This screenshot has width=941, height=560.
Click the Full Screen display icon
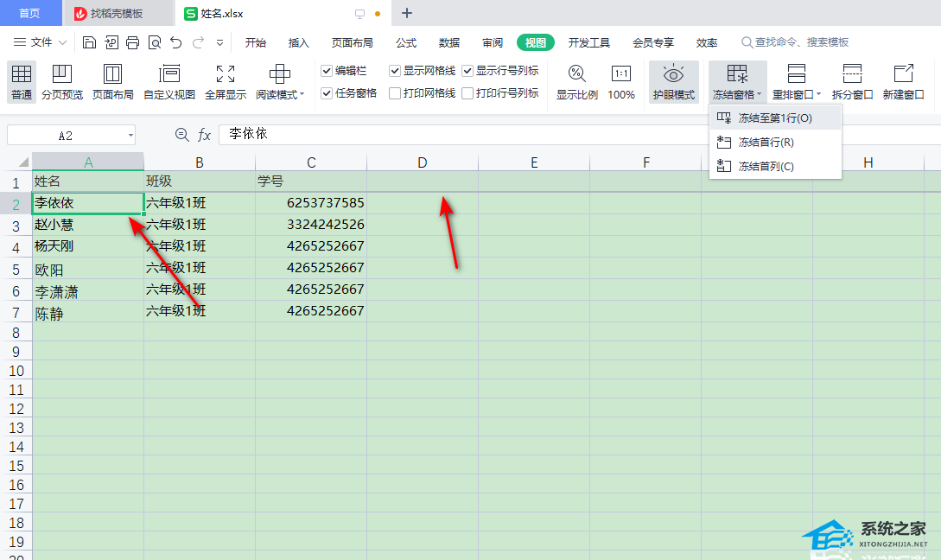coord(225,75)
